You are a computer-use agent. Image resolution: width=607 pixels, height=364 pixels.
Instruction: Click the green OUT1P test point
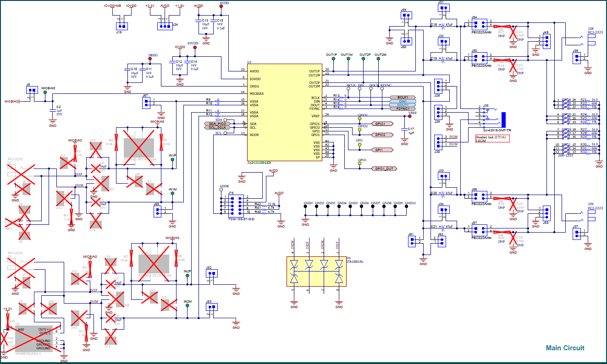[x=334, y=59]
